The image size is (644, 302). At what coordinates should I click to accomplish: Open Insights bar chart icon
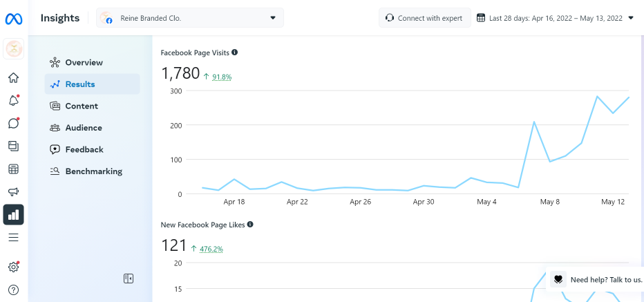(13, 214)
